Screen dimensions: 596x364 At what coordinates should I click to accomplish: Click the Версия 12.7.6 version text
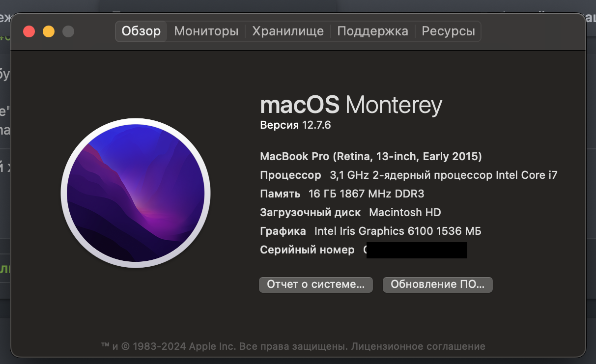295,125
